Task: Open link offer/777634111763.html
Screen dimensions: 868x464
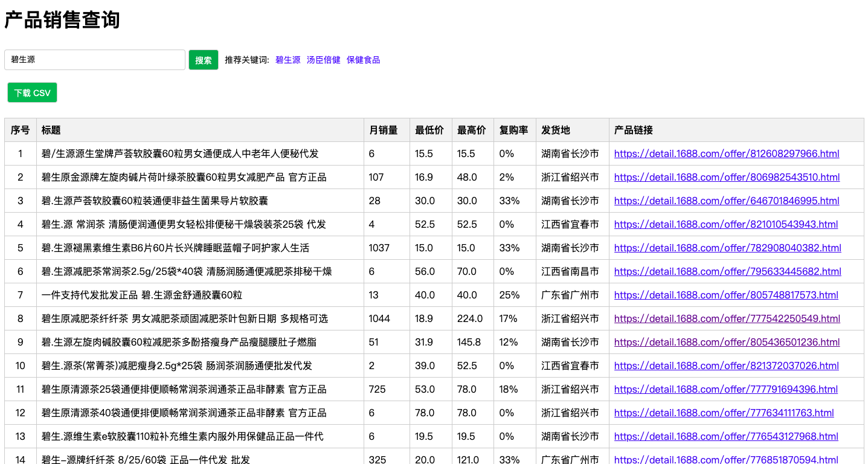Action: tap(724, 413)
